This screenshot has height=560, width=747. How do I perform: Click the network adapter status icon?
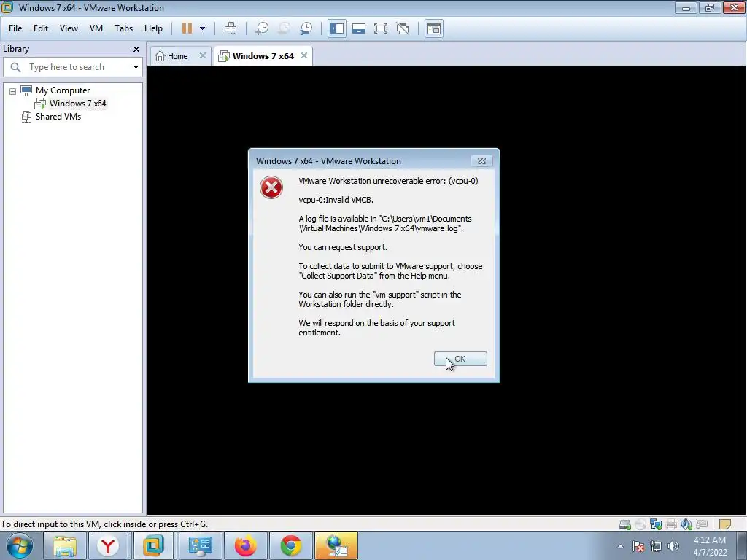(x=656, y=525)
